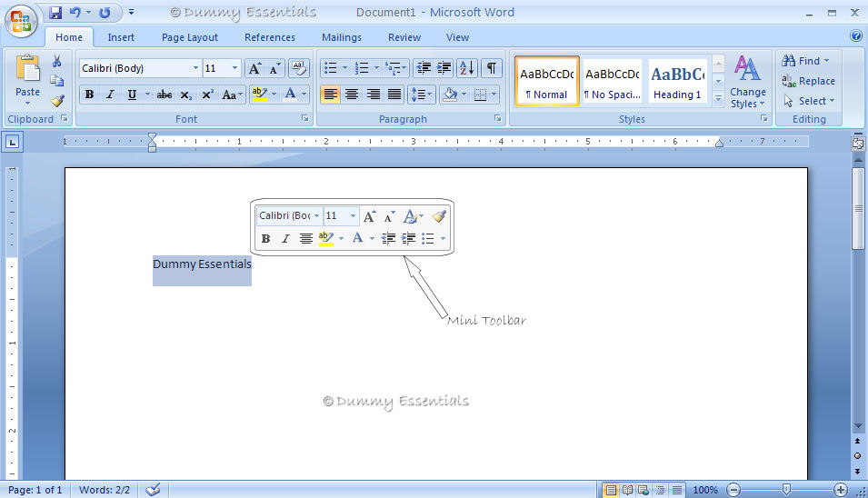Screen dimensions: 868x498
Task: Click the Copy icon in Clipboard group
Action: coord(56,81)
